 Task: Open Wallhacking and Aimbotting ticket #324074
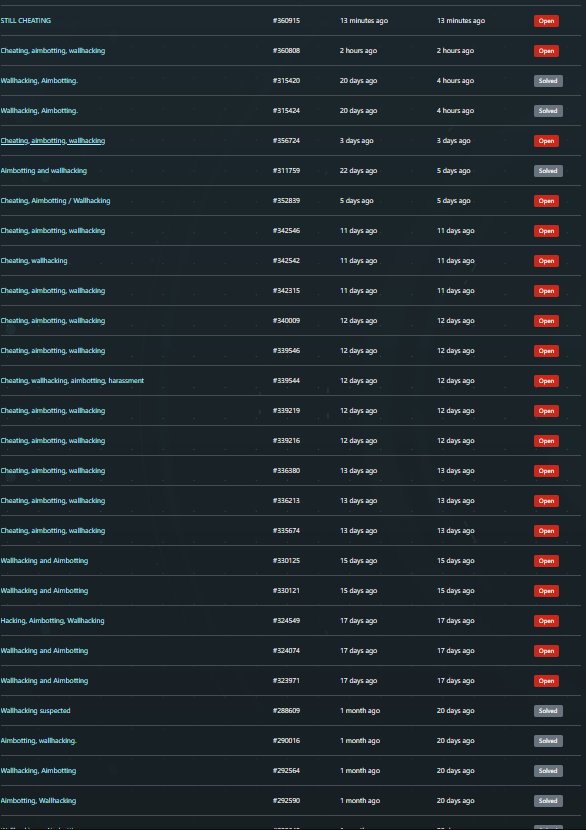click(x=44, y=651)
